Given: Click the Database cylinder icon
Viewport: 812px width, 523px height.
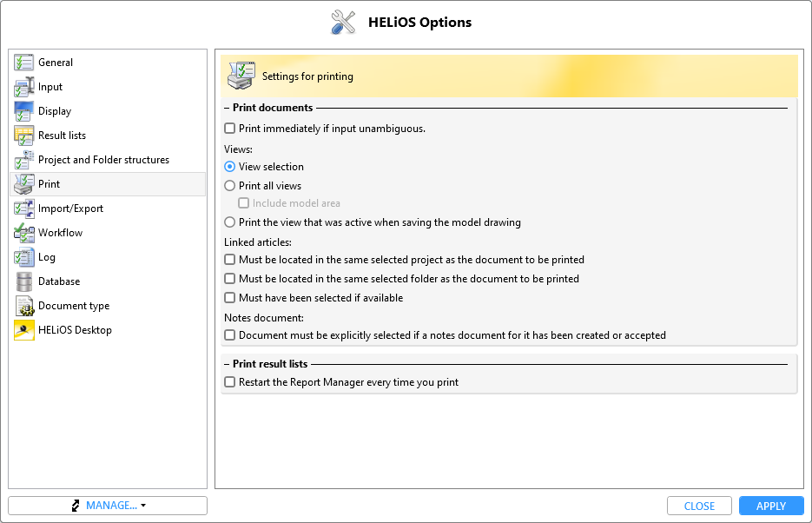Looking at the screenshot, I should point(23,281).
